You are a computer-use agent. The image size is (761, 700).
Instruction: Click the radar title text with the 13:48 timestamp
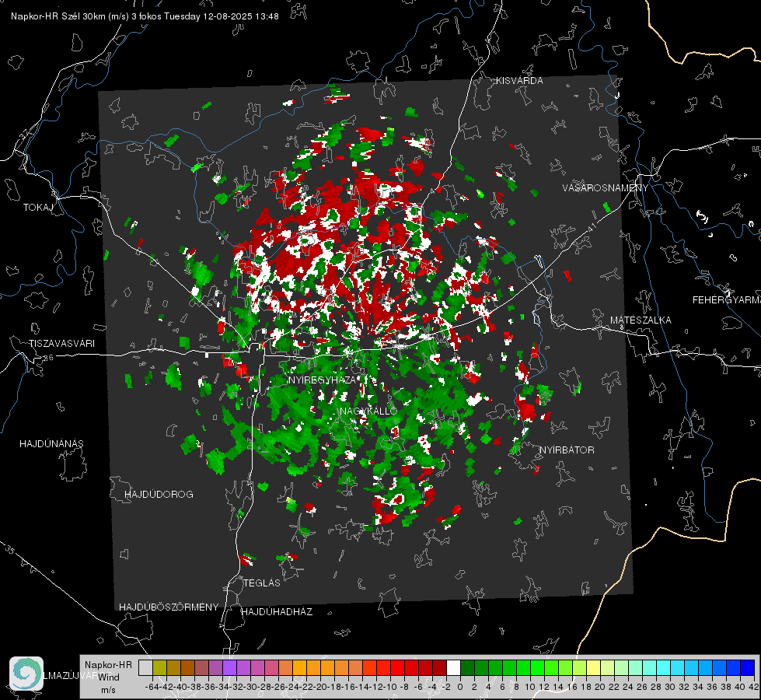click(145, 16)
